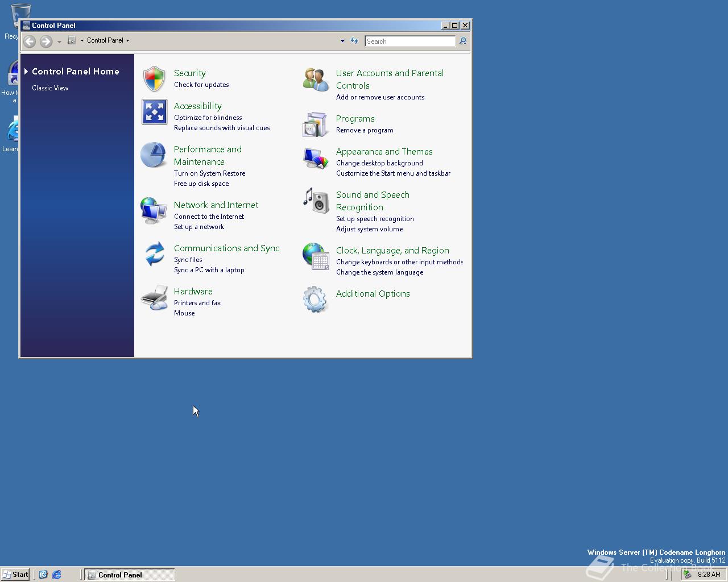Open the Programs box icon
The image size is (728, 582).
(315, 124)
